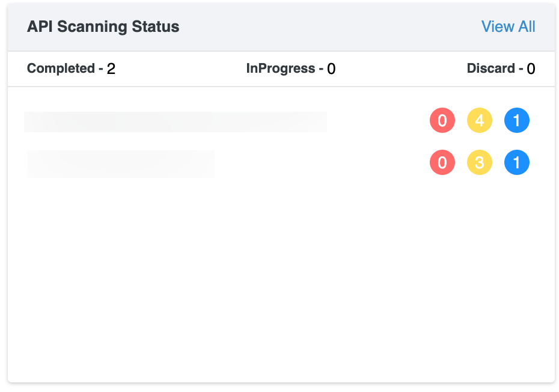Click the blue badge in second scan row

click(x=517, y=162)
